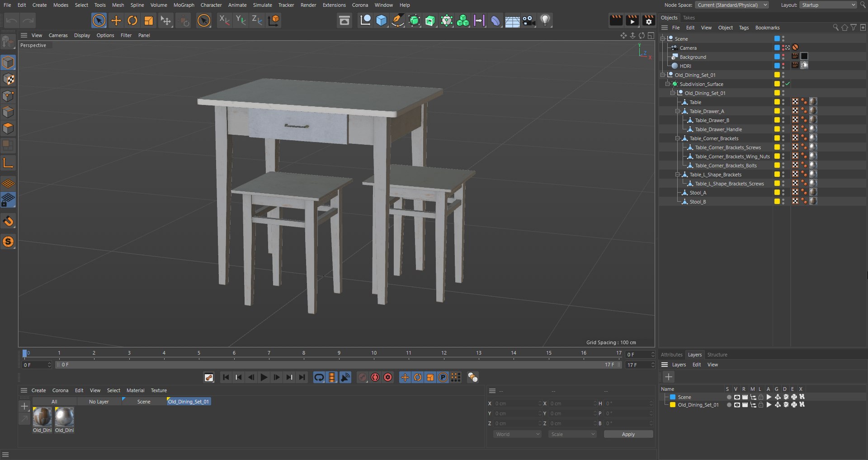
Task: Open the Deformer objects icon
Action: click(x=495, y=20)
